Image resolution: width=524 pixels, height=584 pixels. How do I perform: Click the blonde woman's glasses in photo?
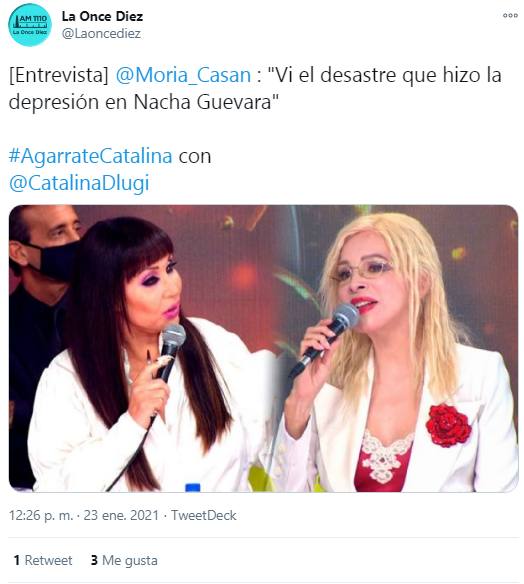coord(361,271)
